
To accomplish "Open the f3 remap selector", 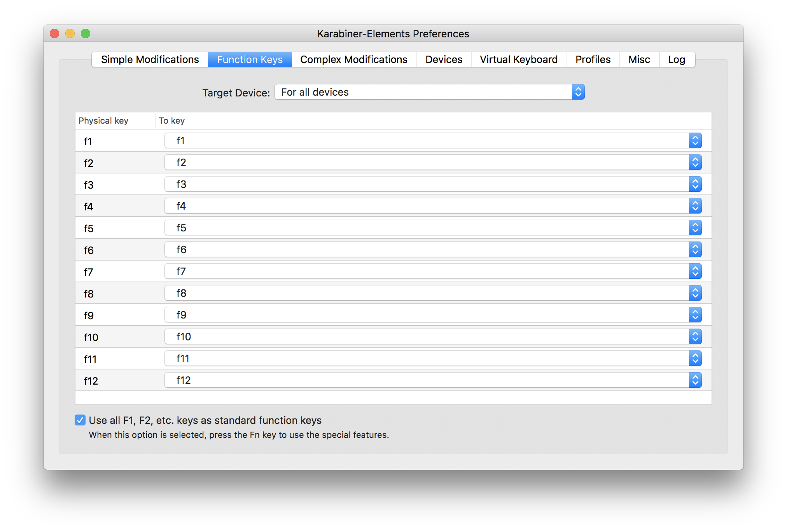I will (x=695, y=184).
